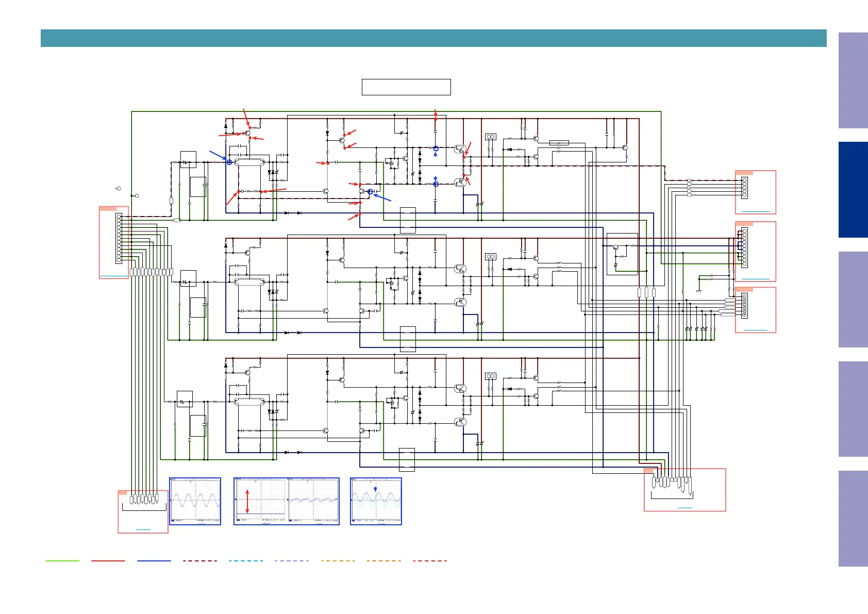Follow link in top-right connector box
The width and height of the screenshot is (868, 614).
tap(755, 211)
